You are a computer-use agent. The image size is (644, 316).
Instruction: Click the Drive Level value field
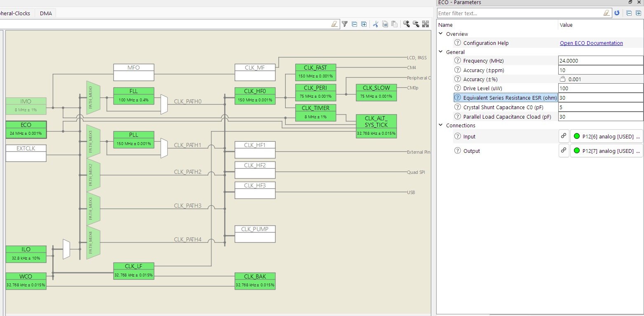(x=601, y=88)
